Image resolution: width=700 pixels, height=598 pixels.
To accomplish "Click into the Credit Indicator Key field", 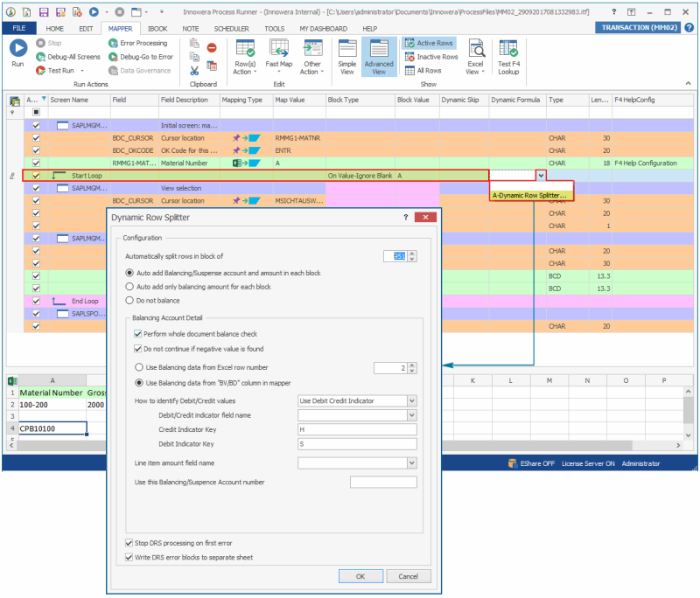I will (x=357, y=429).
